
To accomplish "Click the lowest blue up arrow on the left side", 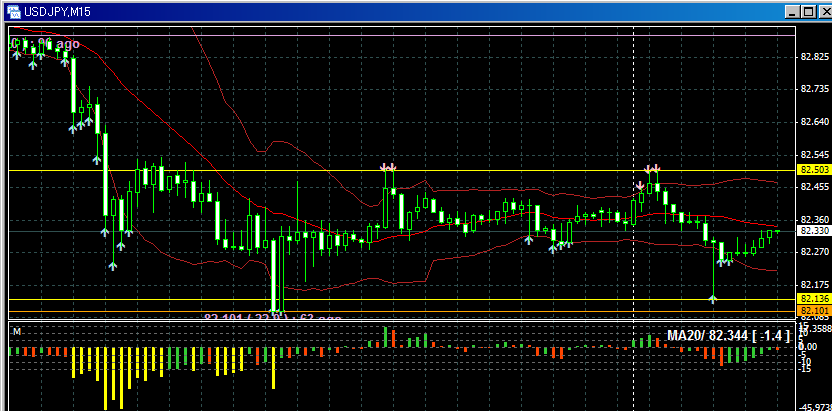I will [x=113, y=266].
